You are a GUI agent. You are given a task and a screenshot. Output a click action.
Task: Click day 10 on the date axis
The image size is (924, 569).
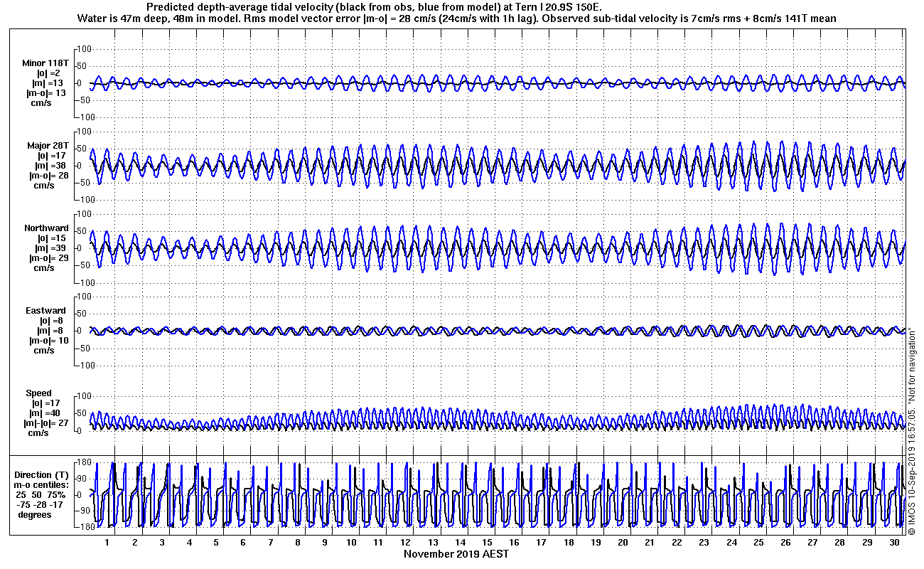click(351, 543)
